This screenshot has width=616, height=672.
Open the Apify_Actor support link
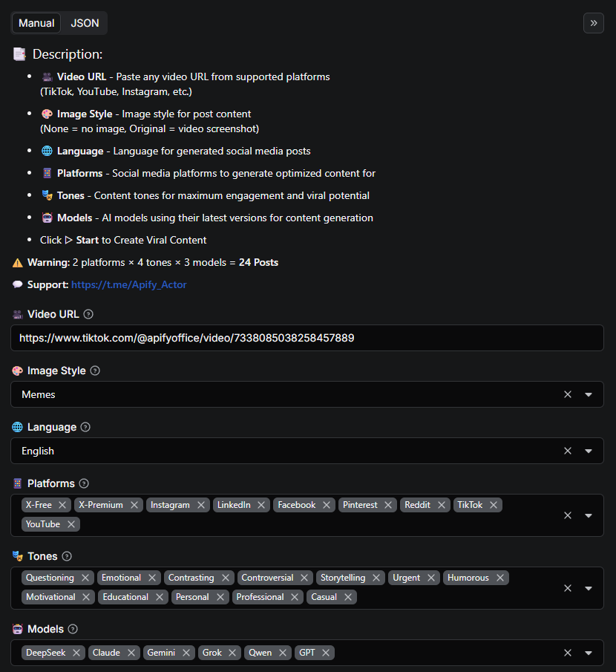point(128,284)
